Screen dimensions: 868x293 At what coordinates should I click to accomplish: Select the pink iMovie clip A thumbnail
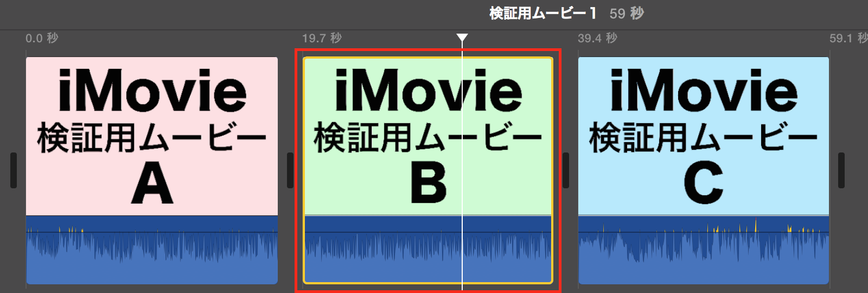point(152,136)
